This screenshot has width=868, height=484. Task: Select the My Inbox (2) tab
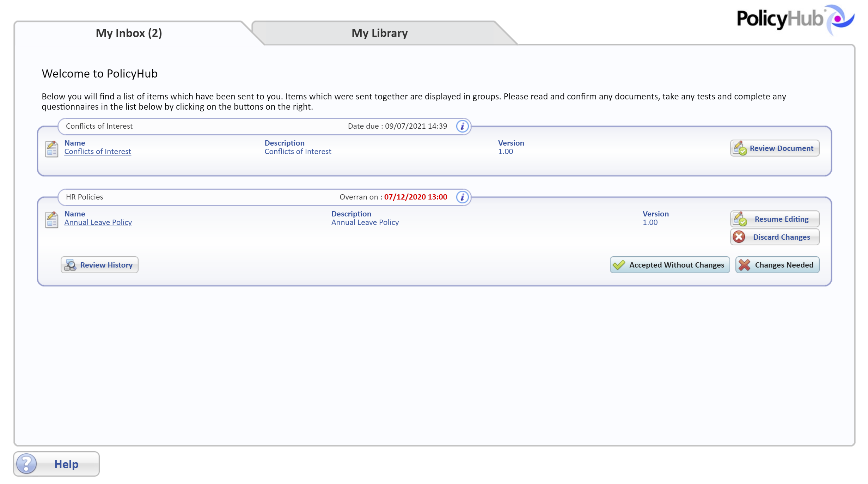coord(129,33)
